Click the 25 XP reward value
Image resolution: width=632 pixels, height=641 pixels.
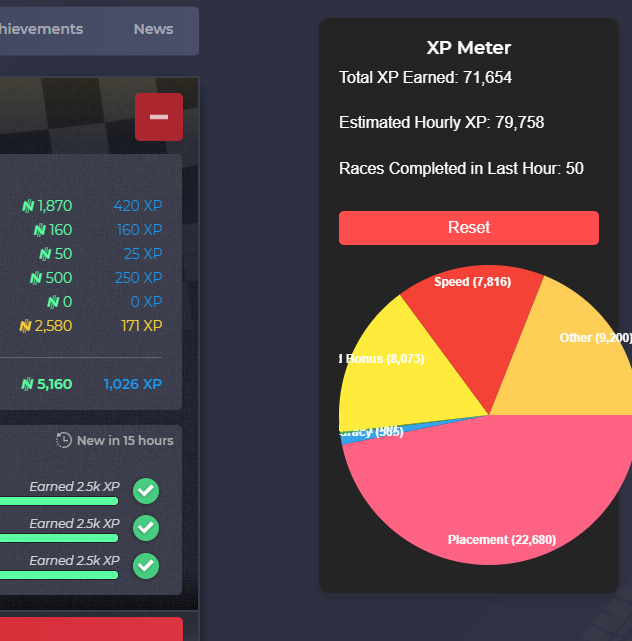coord(143,254)
